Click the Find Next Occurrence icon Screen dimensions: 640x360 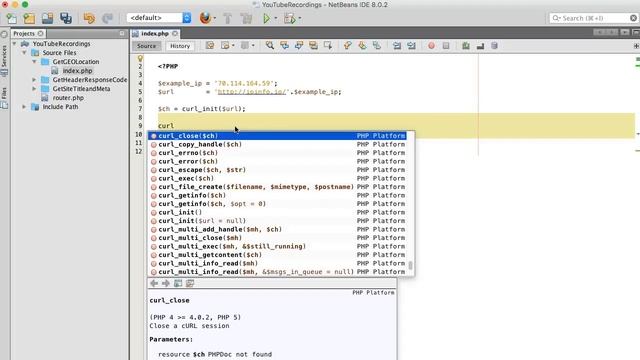click(x=299, y=46)
